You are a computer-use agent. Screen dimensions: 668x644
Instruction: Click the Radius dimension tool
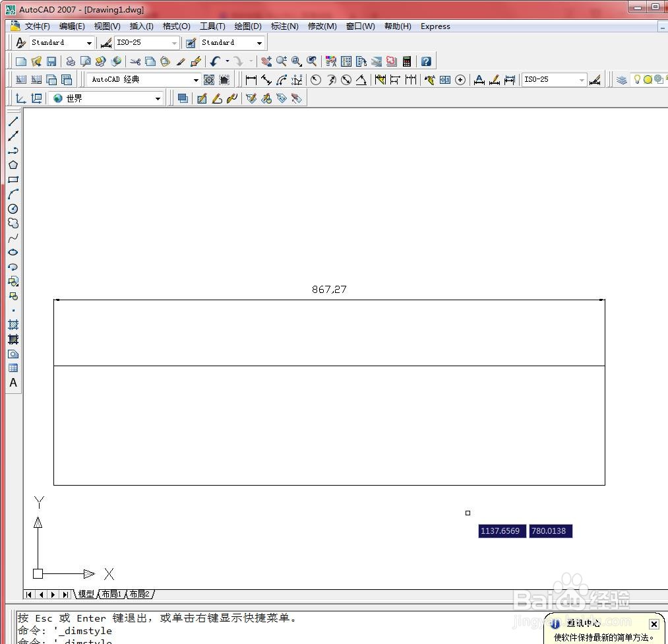(x=316, y=80)
